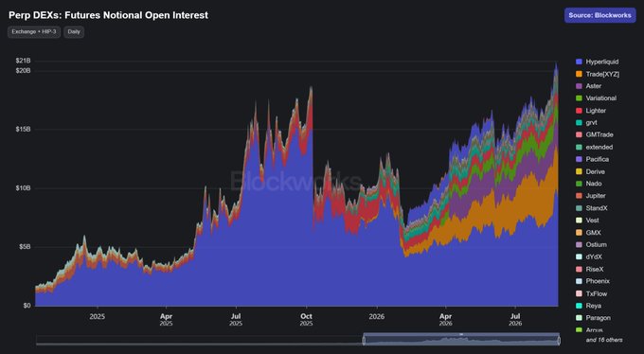Screen dimensions: 644x354
Task: Click the Apr 2026 x-axis label
Action: pos(446,320)
